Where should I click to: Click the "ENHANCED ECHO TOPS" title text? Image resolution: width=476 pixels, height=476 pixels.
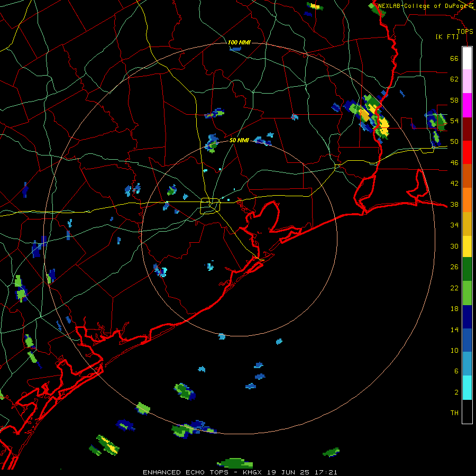186,472
